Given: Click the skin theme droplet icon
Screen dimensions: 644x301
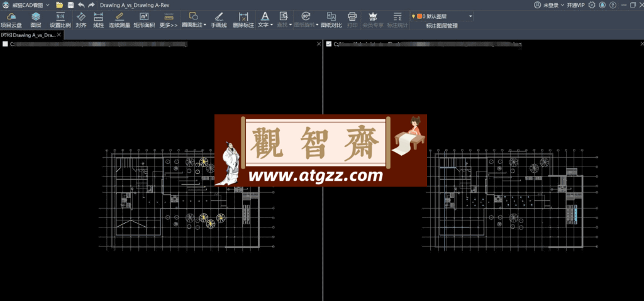Looking at the screenshot, I should click(602, 5).
